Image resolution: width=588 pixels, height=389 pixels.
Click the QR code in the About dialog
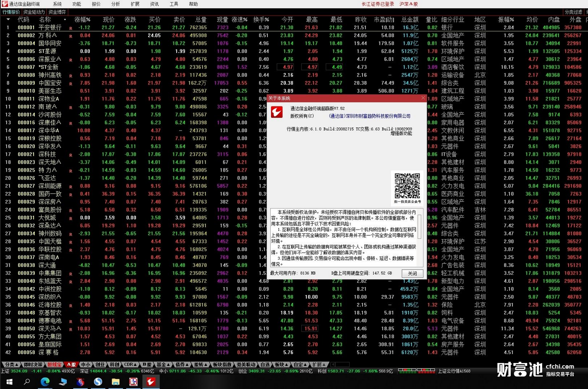407,186
